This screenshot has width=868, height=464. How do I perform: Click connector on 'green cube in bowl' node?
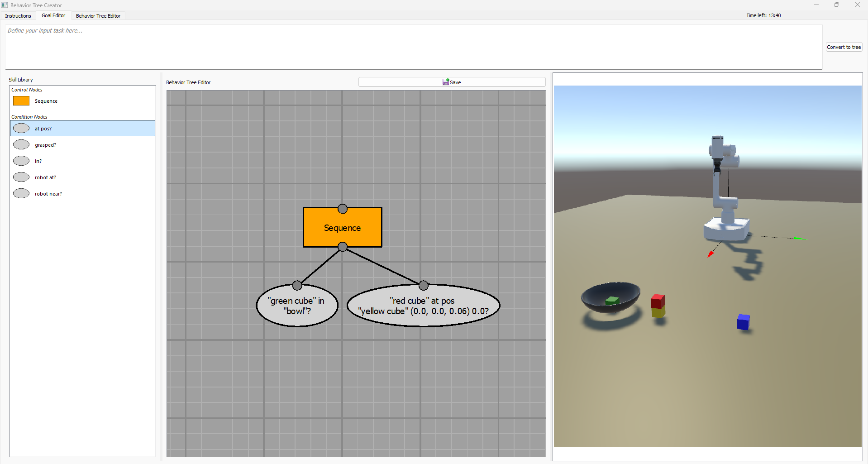pyautogui.click(x=297, y=285)
